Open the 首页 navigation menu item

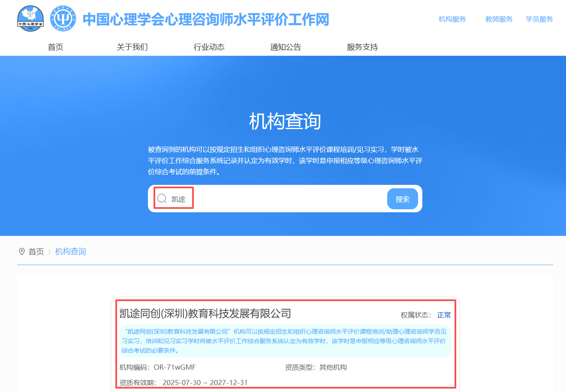coord(56,47)
